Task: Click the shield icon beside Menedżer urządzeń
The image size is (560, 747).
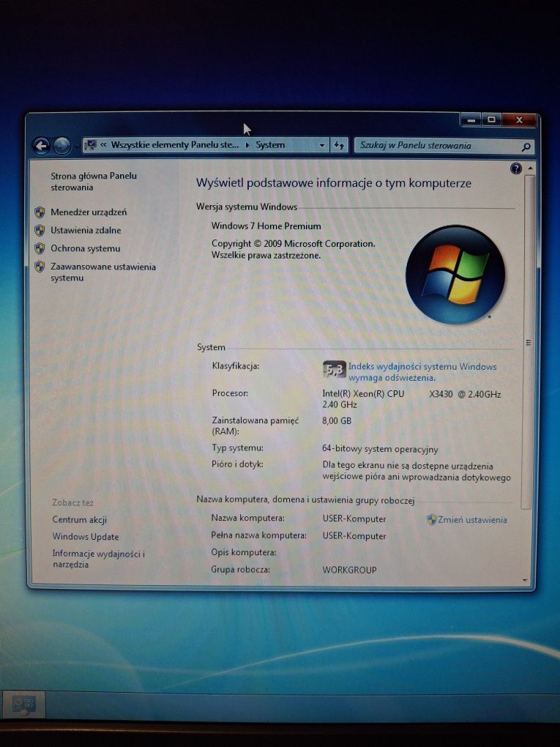Action: coord(40,212)
